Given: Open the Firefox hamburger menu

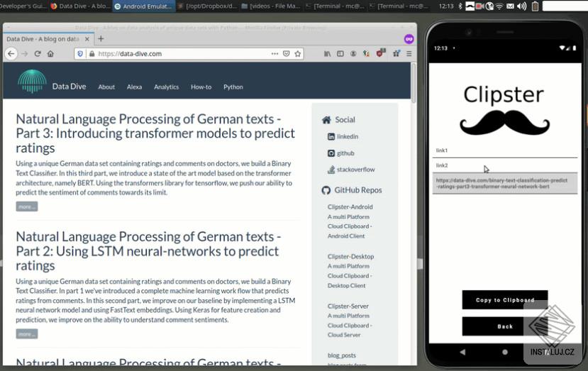Looking at the screenshot, I should pos(409,54).
